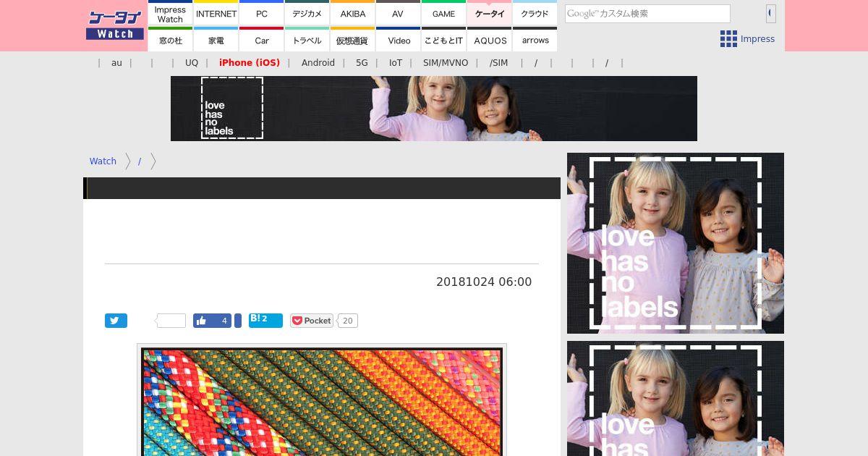Image resolution: width=868 pixels, height=456 pixels.
Task: Open the /SIM category link
Action: (x=498, y=63)
